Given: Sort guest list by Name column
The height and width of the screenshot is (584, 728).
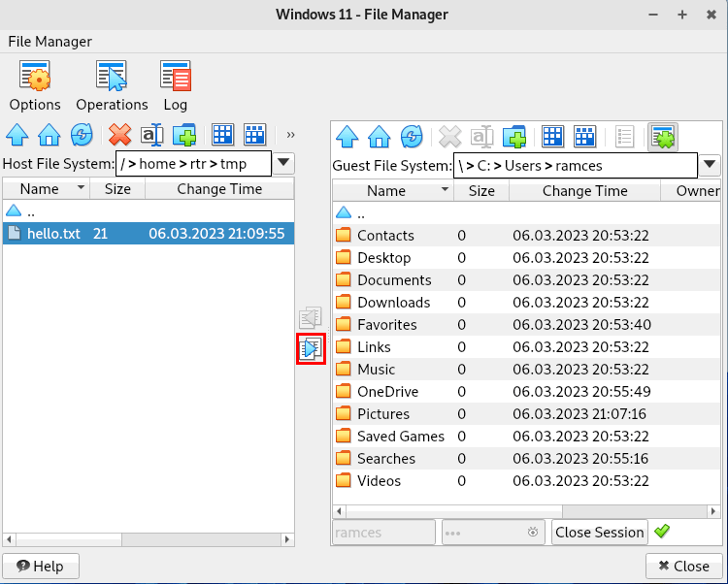Looking at the screenshot, I should pyautogui.click(x=393, y=191).
